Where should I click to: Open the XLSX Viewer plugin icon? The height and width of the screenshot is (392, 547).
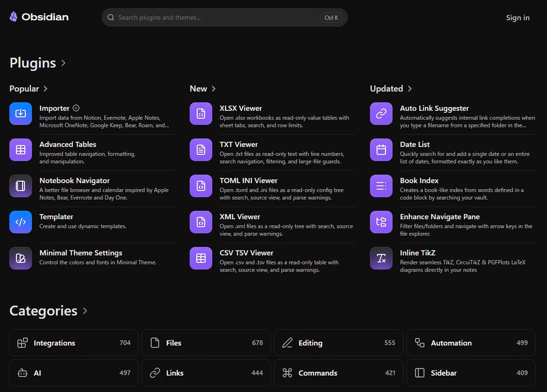(x=201, y=114)
